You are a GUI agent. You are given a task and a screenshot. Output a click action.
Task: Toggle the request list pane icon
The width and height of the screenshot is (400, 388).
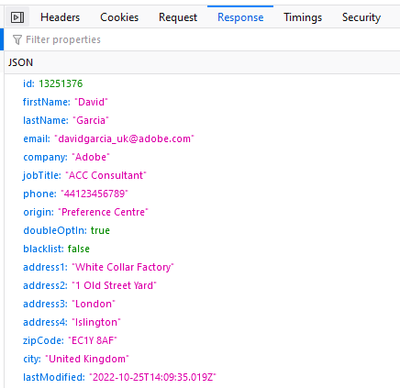pyautogui.click(x=17, y=17)
